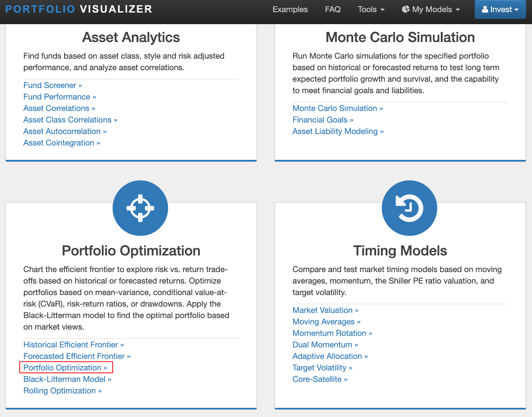The image size is (532, 417).
Task: Click the user icon on Invest button
Action: [x=485, y=9]
